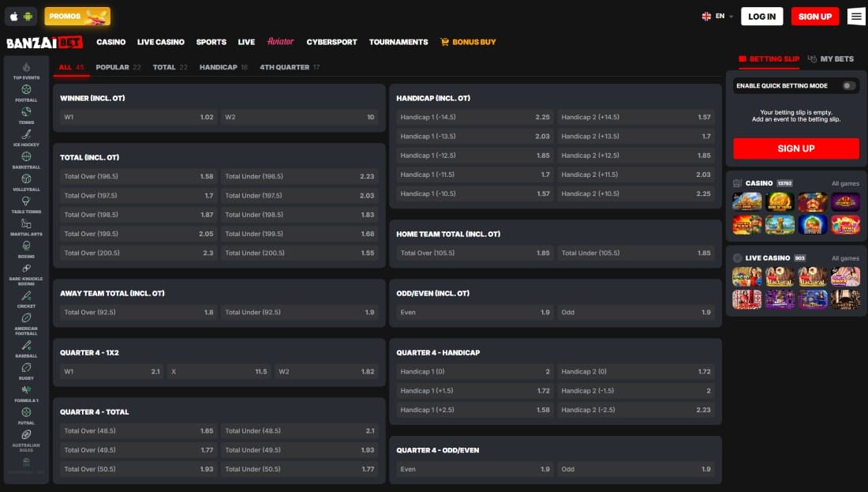The height and width of the screenshot is (492, 868).
Task: Select American Football in the sidebar
Action: tap(26, 324)
